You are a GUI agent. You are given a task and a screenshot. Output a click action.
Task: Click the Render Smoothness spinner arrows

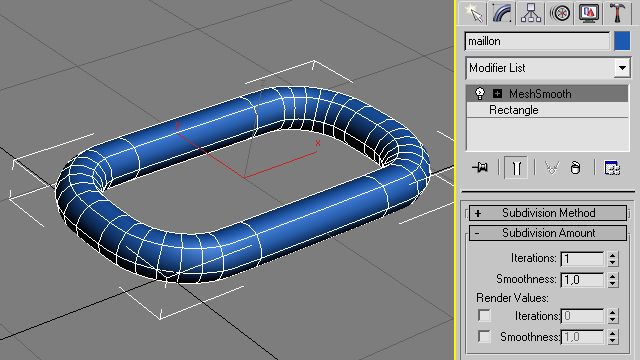point(613,337)
